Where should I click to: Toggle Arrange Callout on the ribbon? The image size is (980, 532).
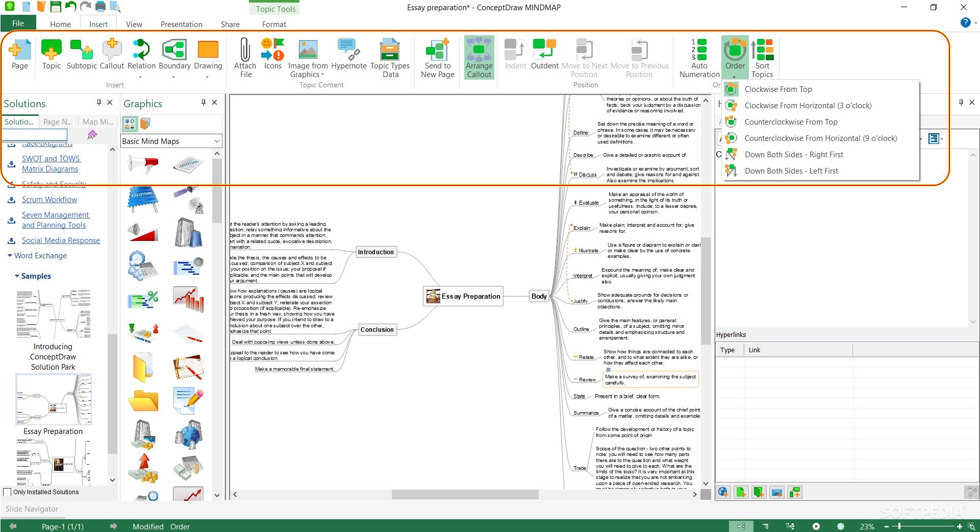click(479, 57)
